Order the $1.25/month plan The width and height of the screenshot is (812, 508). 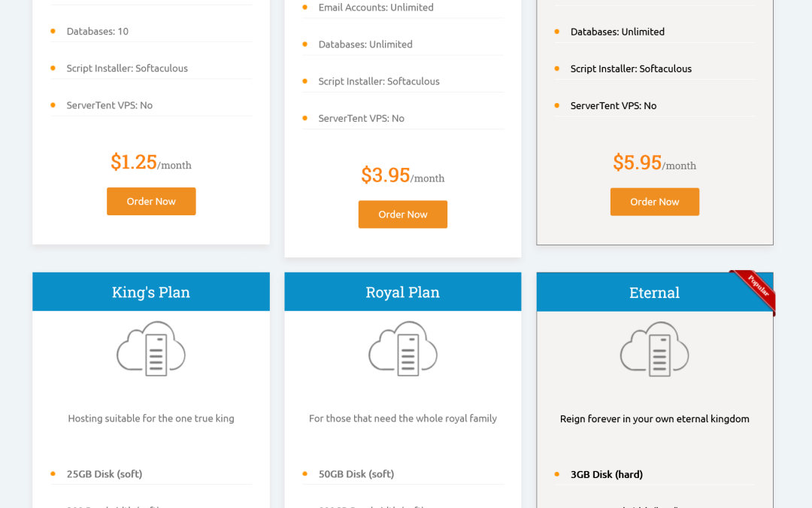pyautogui.click(x=151, y=201)
